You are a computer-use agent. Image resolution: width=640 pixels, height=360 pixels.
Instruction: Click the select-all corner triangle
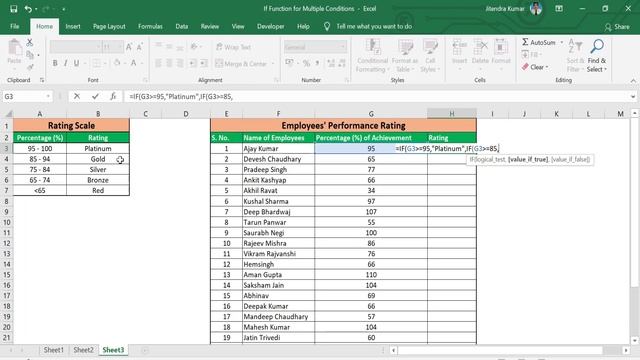(x=8, y=113)
